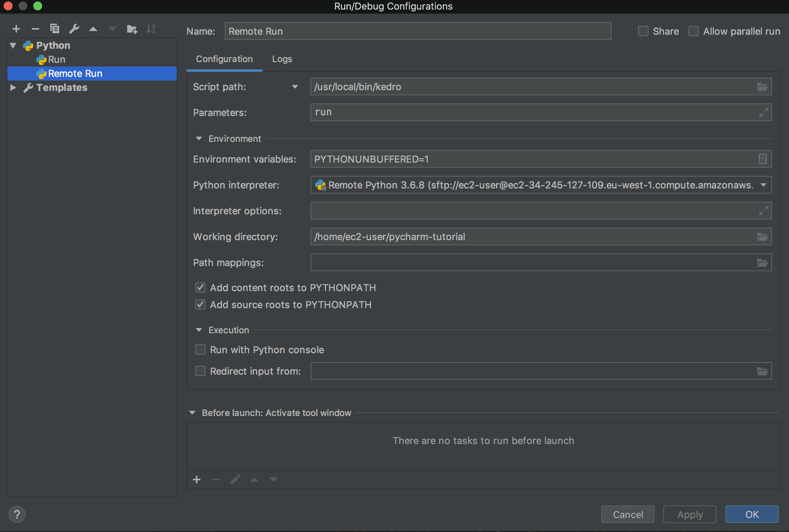
Task: Expand the Templates tree node
Action: (13, 88)
